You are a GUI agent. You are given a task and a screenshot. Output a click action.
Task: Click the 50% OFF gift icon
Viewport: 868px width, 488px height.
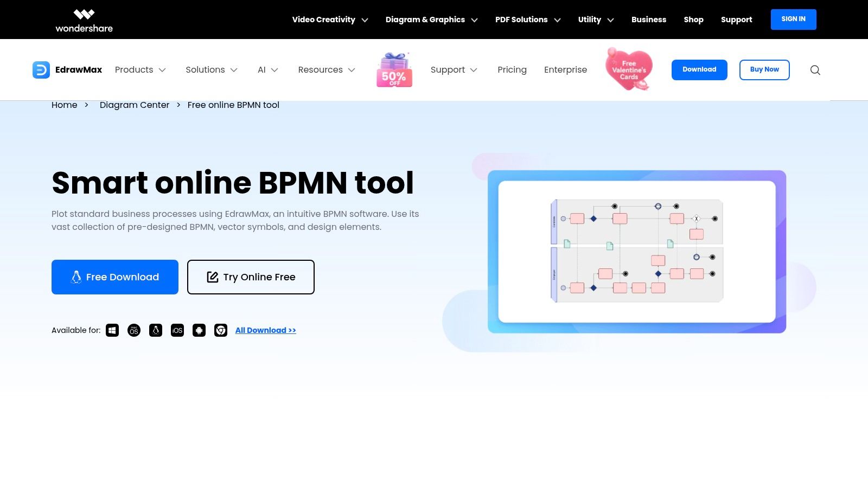[395, 69]
